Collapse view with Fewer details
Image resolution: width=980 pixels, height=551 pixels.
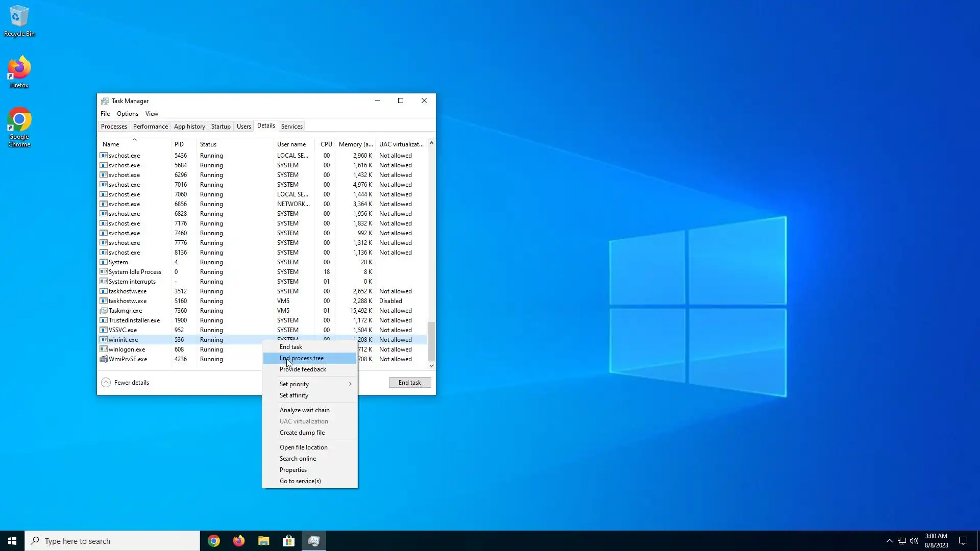coord(126,383)
